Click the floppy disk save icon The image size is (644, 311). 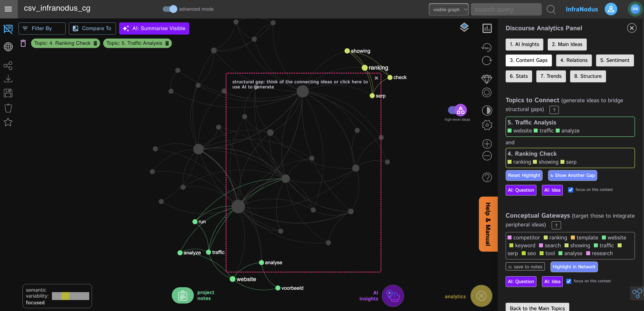tap(8, 93)
